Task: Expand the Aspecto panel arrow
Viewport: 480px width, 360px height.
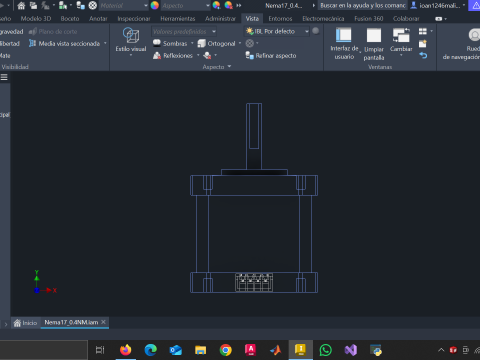Action: pyautogui.click(x=229, y=66)
